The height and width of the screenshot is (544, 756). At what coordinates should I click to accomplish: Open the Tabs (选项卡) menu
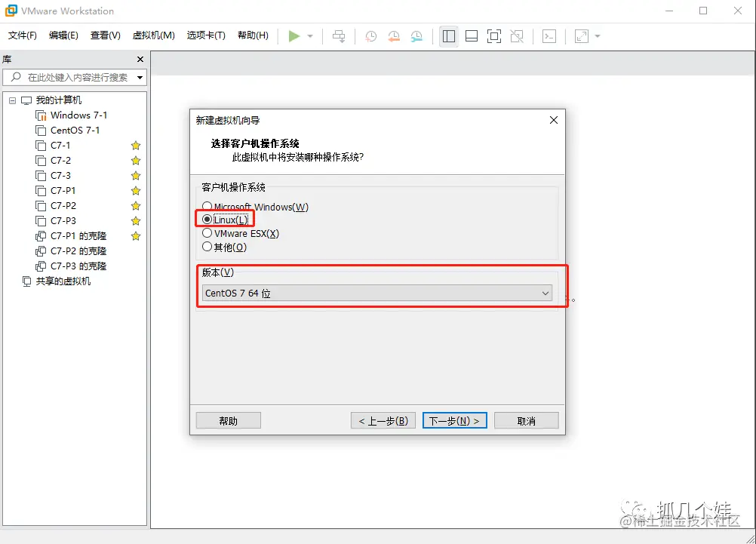tap(206, 35)
